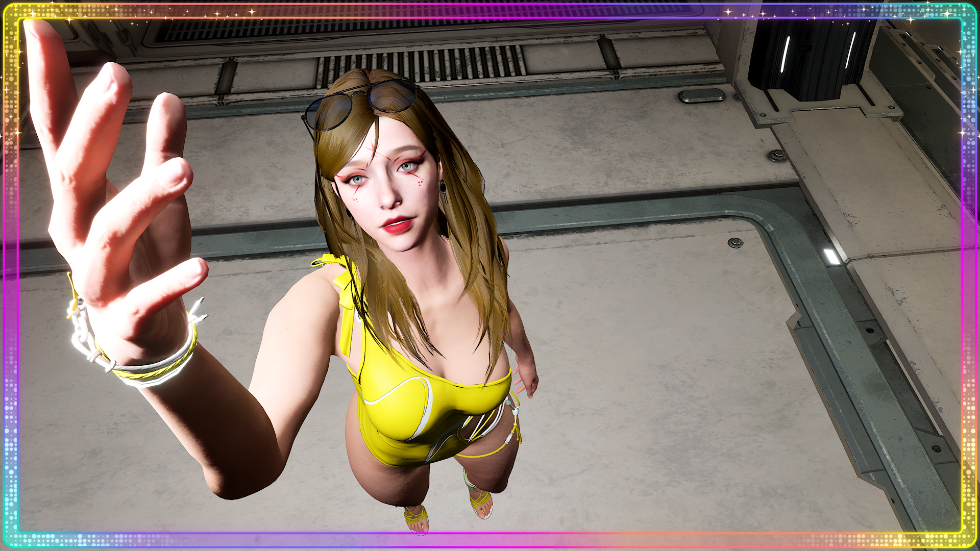The height and width of the screenshot is (551, 980).
Task: Click the small glowing white floor light
Action: 831,257
